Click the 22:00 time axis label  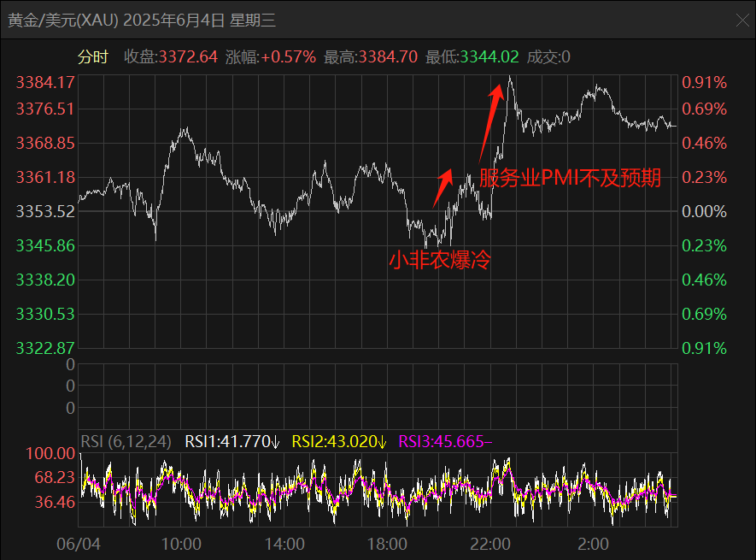(490, 544)
